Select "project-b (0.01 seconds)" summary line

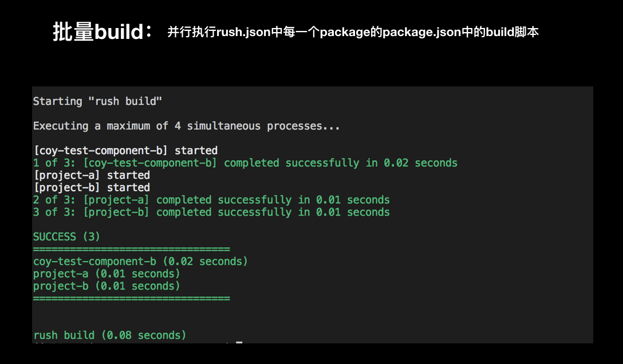107,286
